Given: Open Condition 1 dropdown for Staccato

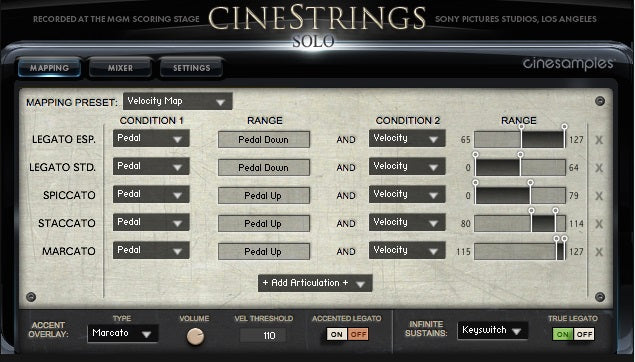Looking at the screenshot, I should [x=151, y=222].
